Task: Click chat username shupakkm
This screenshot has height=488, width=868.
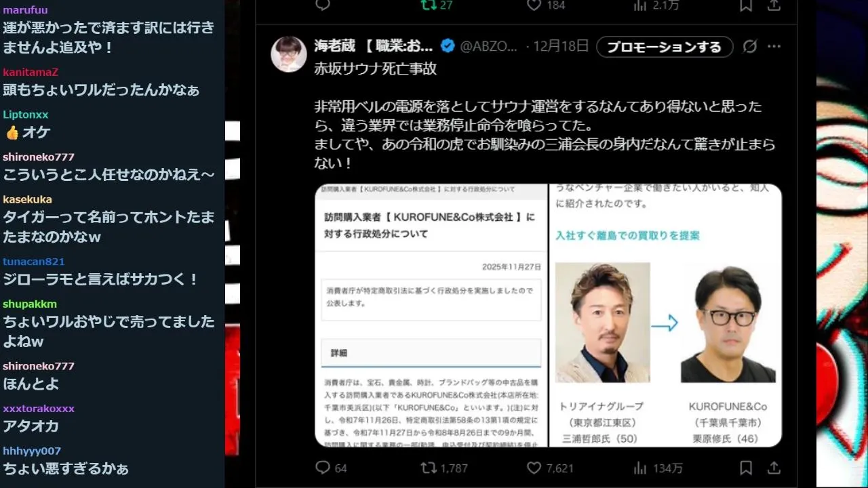Action: (x=30, y=304)
